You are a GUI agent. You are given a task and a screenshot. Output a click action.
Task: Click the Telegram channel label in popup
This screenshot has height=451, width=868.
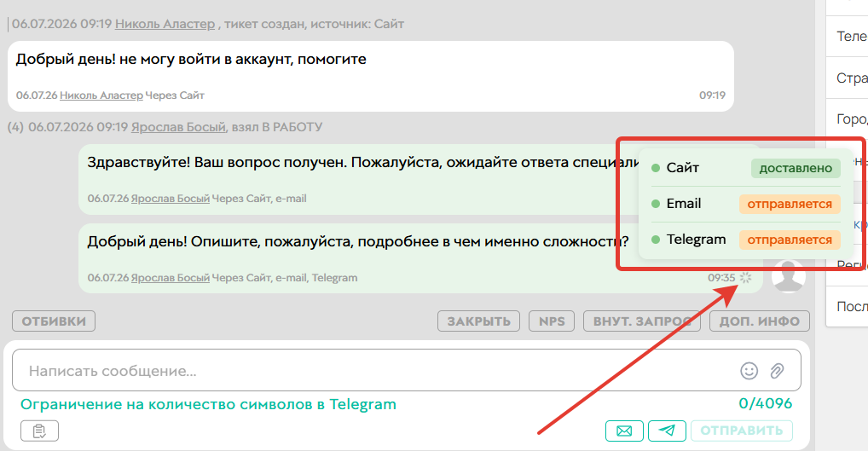pyautogui.click(x=696, y=239)
